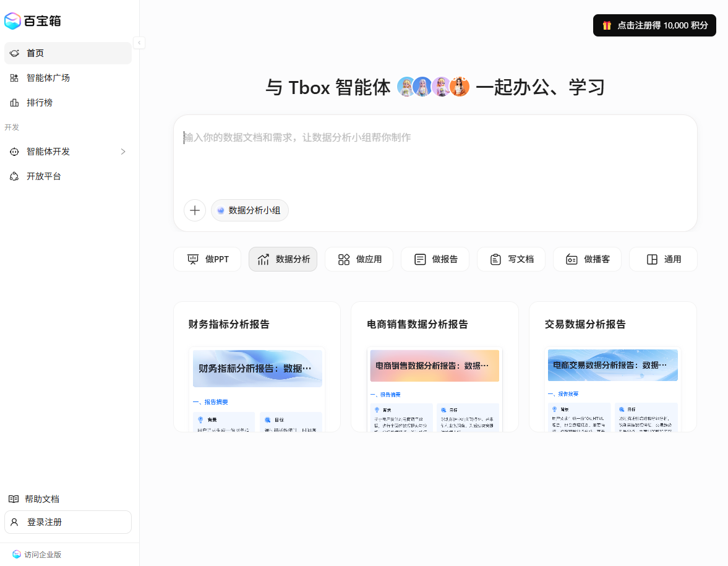Select the 数据分析小组 agent chip
728x566 pixels.
(250, 210)
